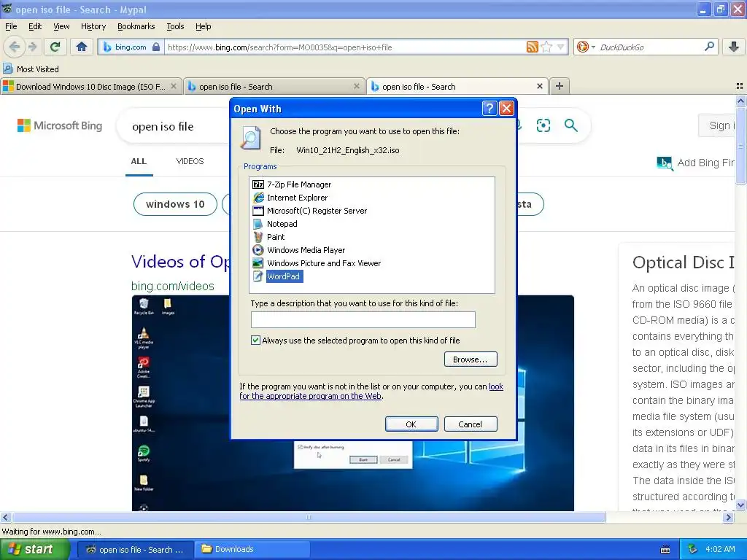Click 'open iso file - Search' taskbar button
The height and width of the screenshot is (560, 747).
coord(135,549)
